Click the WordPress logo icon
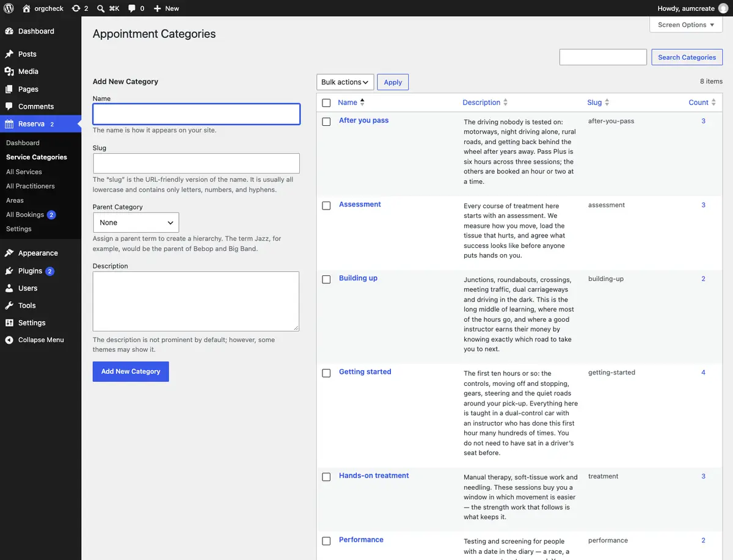The width and height of the screenshot is (733, 560). [9, 9]
